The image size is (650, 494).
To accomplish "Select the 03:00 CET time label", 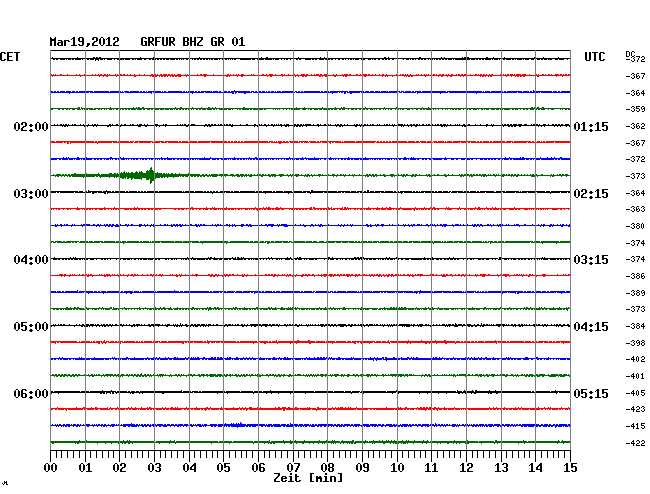I will pos(31,194).
